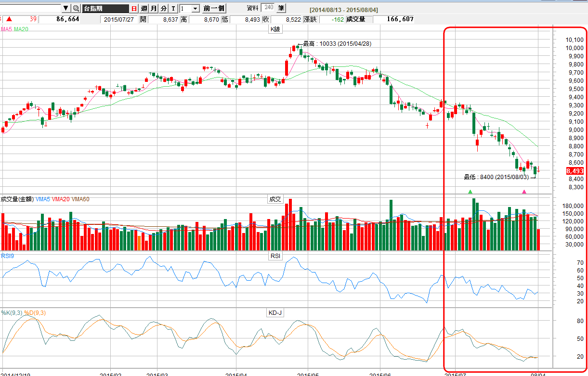Switch to minute (分) chart period

[163, 9]
